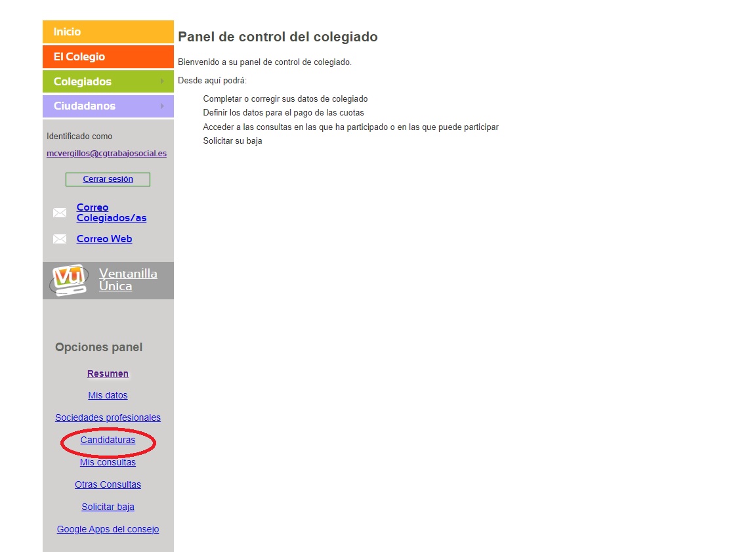Open the Otras Consultas link
756x552 pixels.
(x=108, y=484)
